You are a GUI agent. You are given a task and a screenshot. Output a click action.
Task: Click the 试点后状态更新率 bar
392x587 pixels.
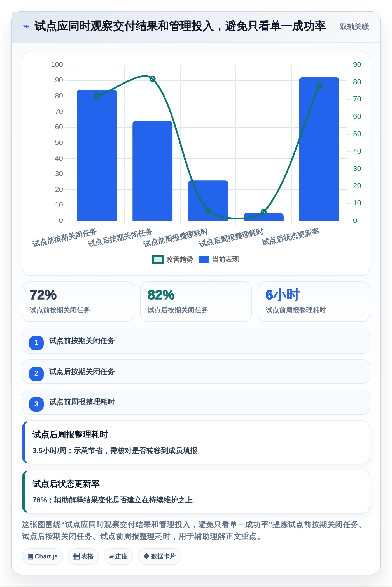(319, 149)
